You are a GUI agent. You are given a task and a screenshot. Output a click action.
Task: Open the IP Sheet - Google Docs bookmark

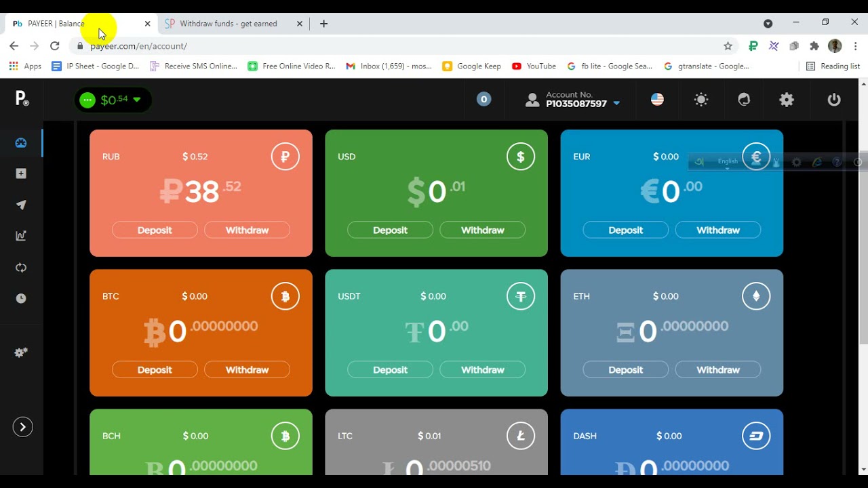click(x=95, y=66)
